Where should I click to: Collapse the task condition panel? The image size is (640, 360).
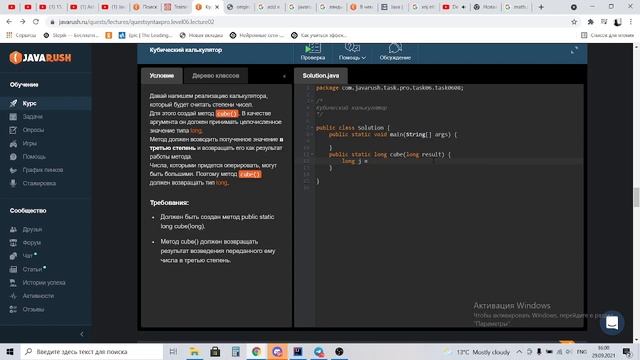click(x=284, y=76)
